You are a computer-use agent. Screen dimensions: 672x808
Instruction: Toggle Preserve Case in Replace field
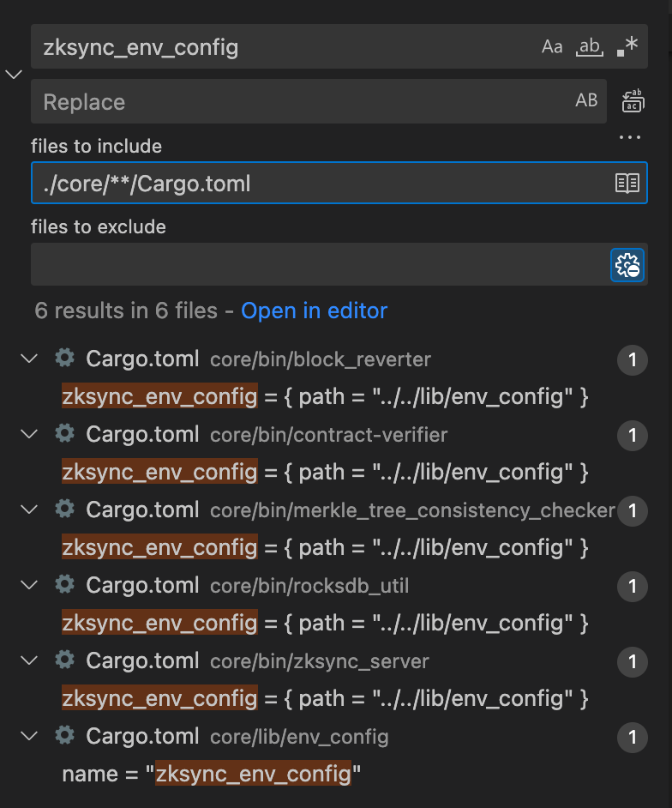[586, 100]
